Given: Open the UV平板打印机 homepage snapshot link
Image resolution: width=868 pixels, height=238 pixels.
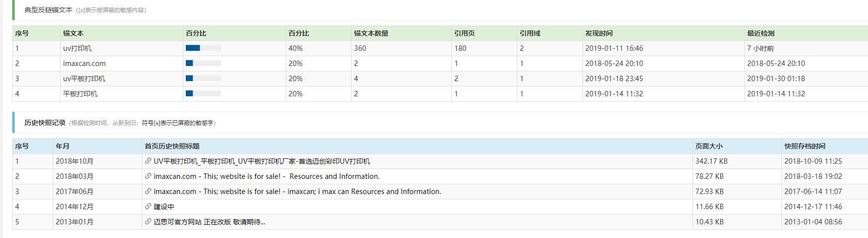Looking at the screenshot, I should click(x=262, y=161).
